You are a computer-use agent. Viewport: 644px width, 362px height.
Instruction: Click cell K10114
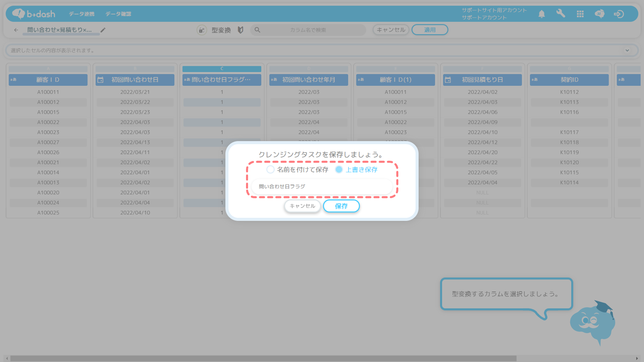(569, 183)
